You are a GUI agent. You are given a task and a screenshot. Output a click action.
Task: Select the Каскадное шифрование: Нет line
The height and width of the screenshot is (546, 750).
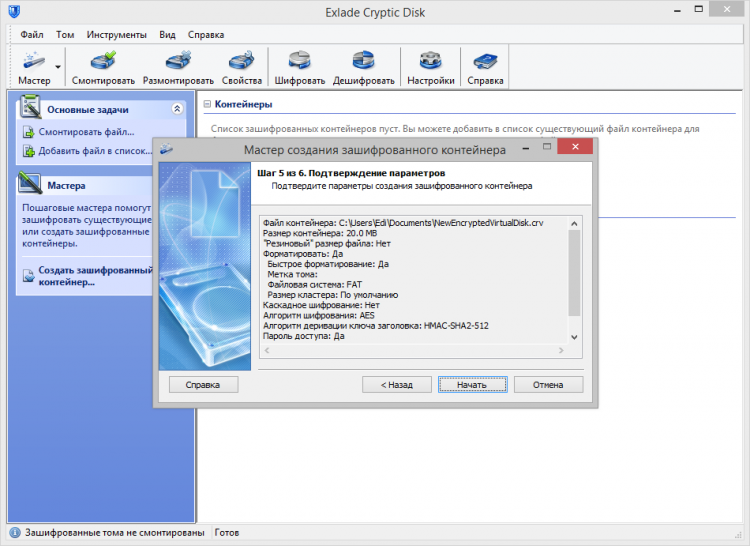tap(321, 305)
